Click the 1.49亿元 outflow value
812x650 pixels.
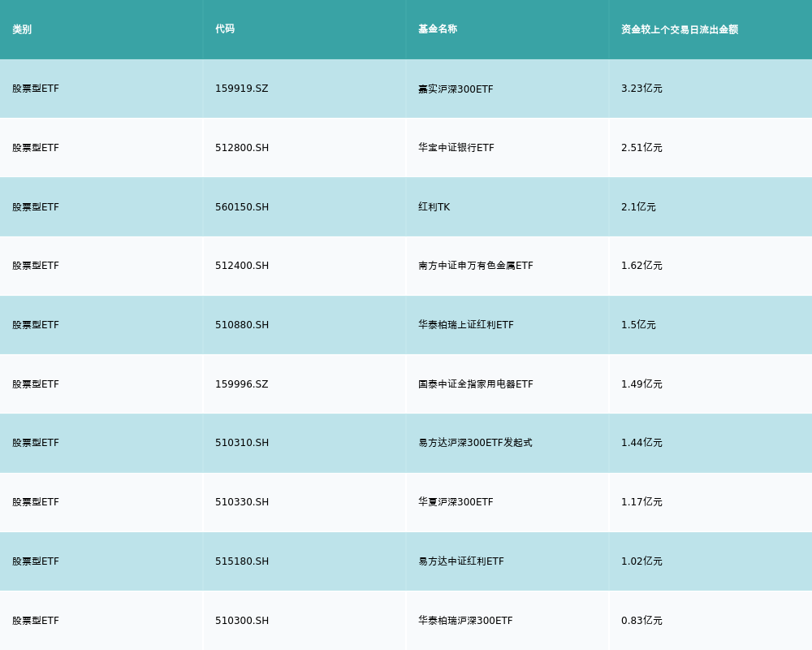(x=641, y=384)
